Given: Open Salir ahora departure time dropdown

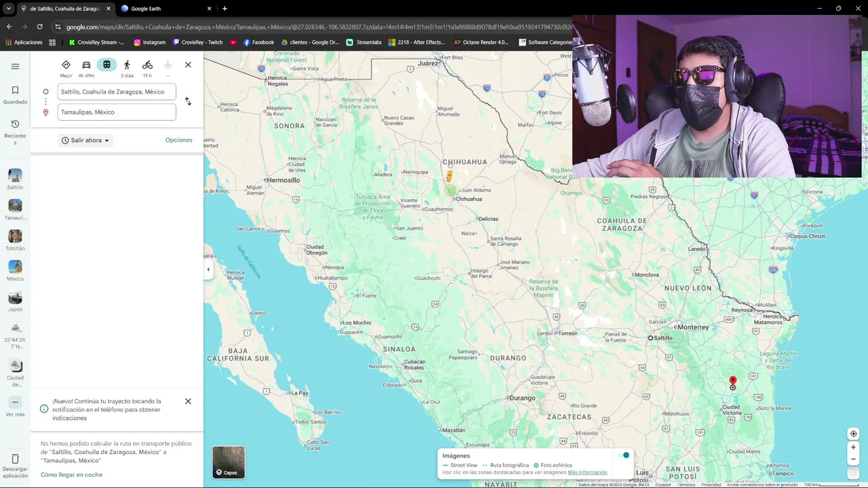Looking at the screenshot, I should [85, 140].
